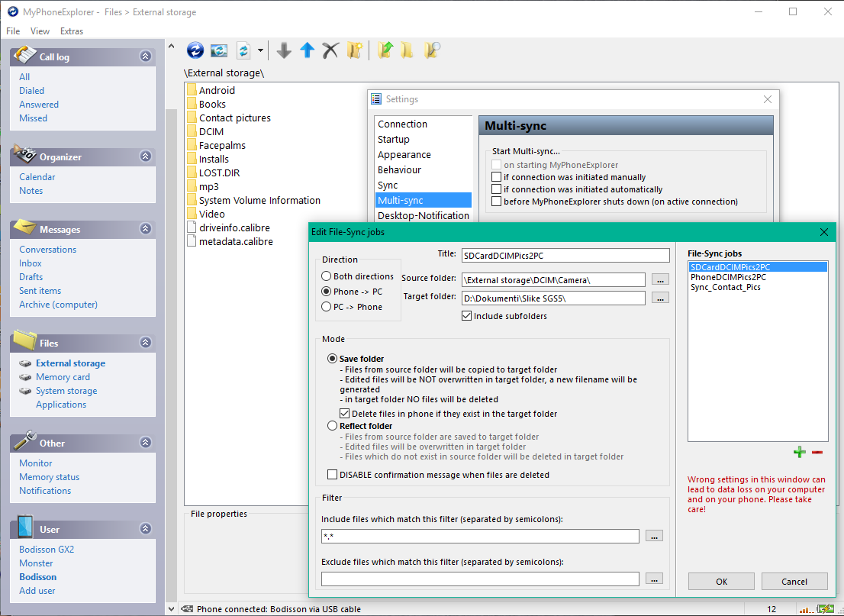
Task: Click the Title input field
Action: [x=565, y=255]
